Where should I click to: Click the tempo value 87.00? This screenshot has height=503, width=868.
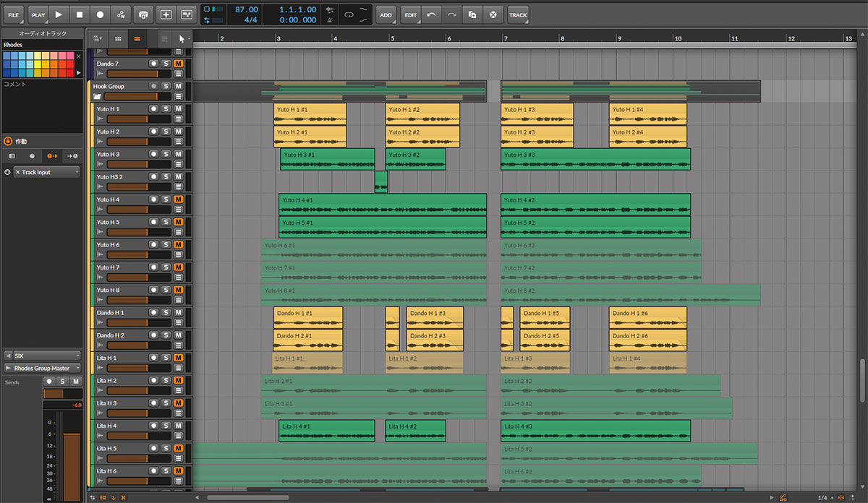[247, 9]
